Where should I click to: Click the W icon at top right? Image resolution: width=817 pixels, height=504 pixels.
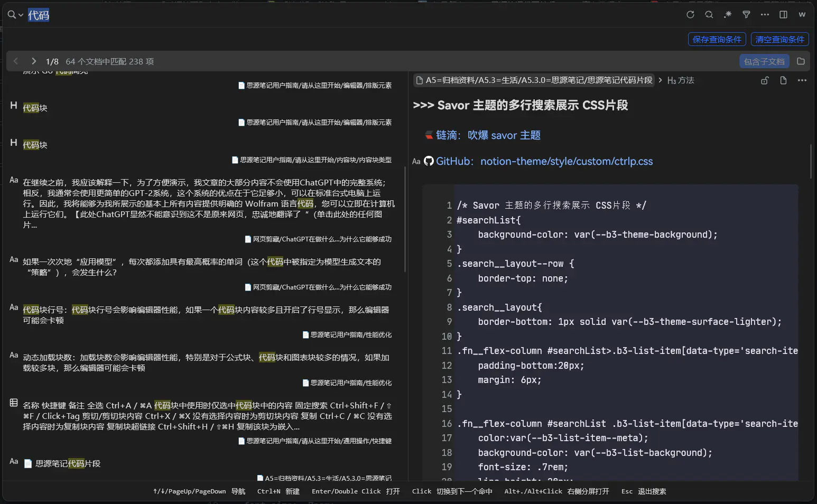coord(802,15)
